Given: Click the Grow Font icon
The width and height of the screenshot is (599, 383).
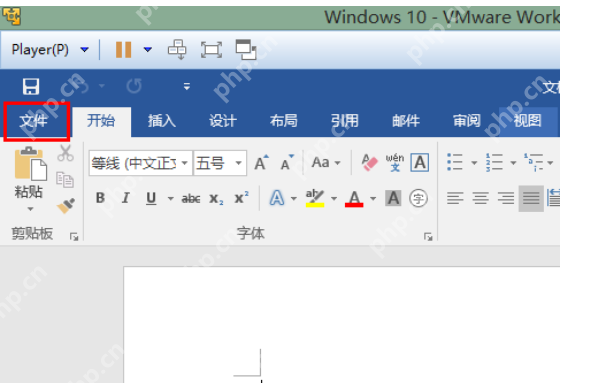Looking at the screenshot, I should pyautogui.click(x=262, y=163).
